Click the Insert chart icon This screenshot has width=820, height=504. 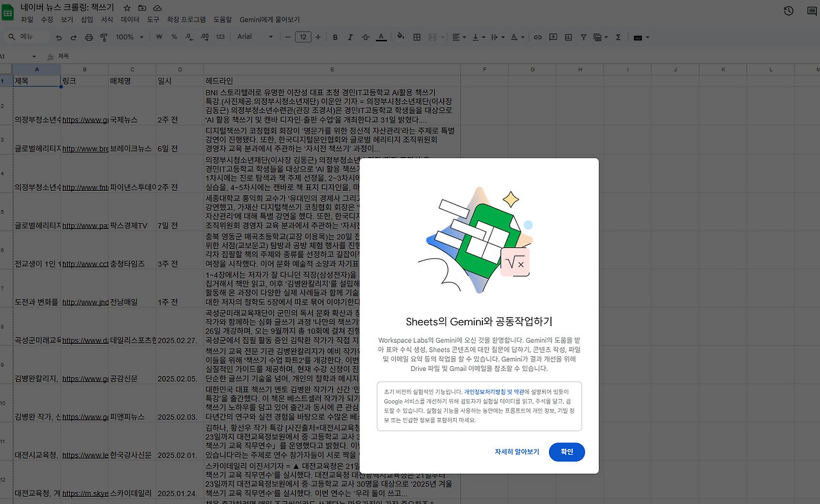tap(568, 37)
